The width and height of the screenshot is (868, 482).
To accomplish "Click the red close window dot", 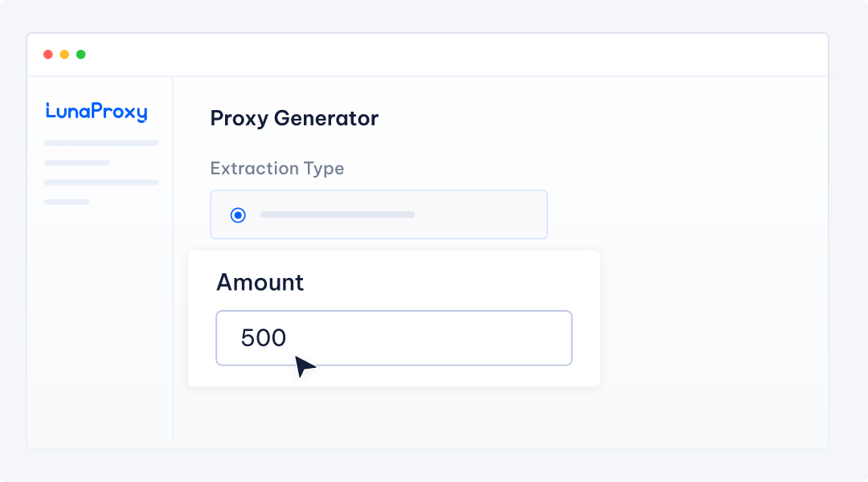I will (48, 55).
